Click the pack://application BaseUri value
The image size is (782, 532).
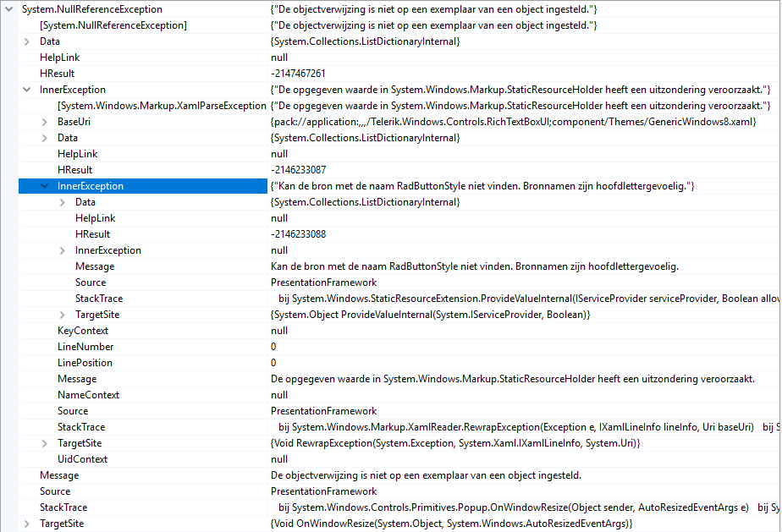[513, 122]
